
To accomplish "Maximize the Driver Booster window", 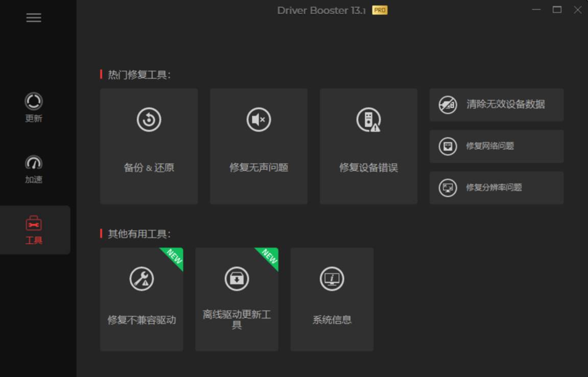I will (x=557, y=10).
